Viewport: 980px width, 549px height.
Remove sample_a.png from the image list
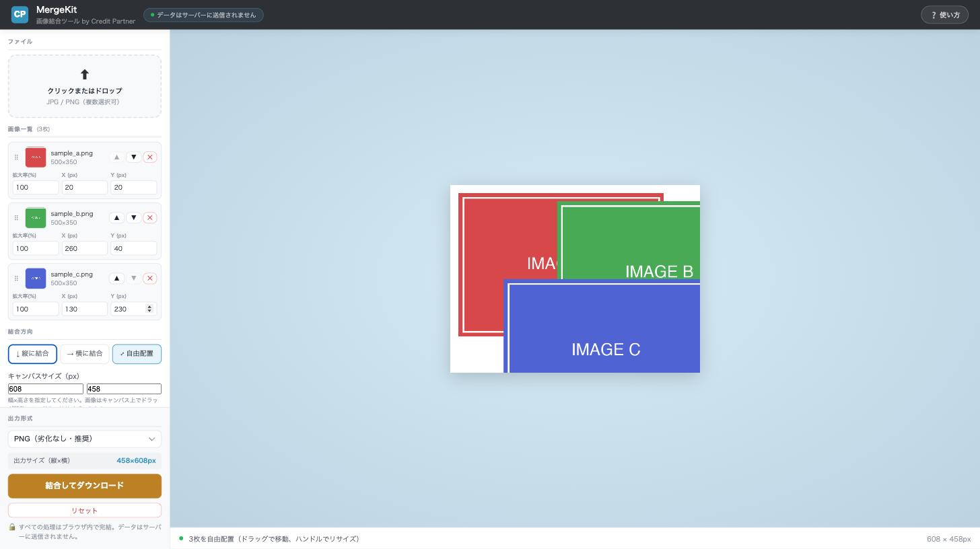pos(150,157)
